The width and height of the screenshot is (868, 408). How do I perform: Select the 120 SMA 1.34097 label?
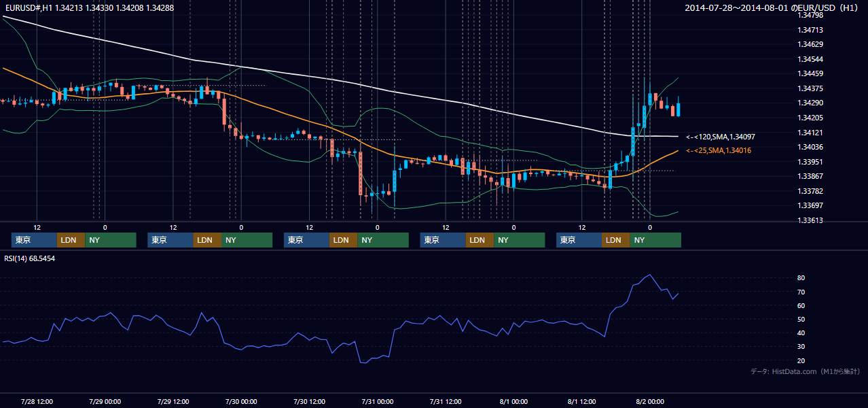click(721, 137)
